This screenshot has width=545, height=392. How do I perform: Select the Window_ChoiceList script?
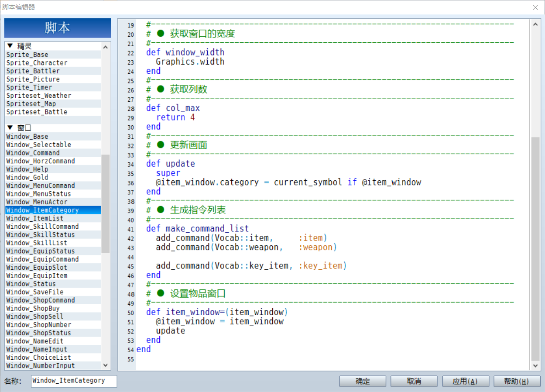[53, 358]
